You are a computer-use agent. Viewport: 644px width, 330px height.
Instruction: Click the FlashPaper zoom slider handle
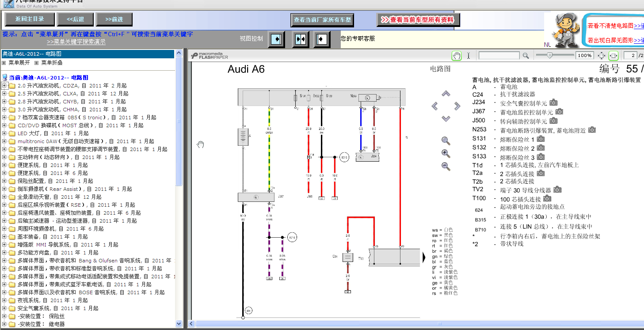pos(549,56)
